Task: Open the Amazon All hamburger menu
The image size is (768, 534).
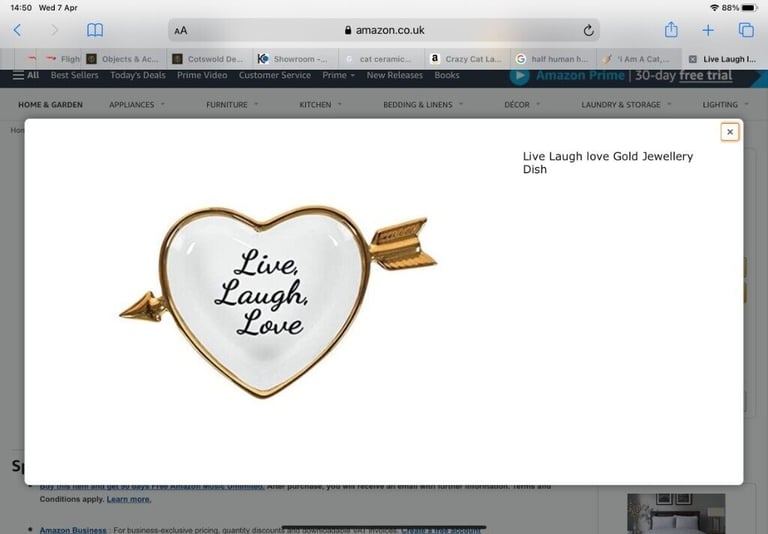Action: 26,75
